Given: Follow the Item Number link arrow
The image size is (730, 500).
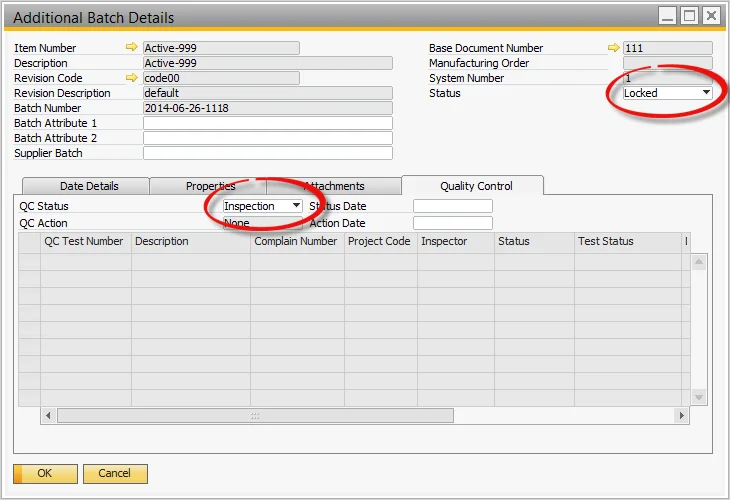Looking at the screenshot, I should (132, 47).
